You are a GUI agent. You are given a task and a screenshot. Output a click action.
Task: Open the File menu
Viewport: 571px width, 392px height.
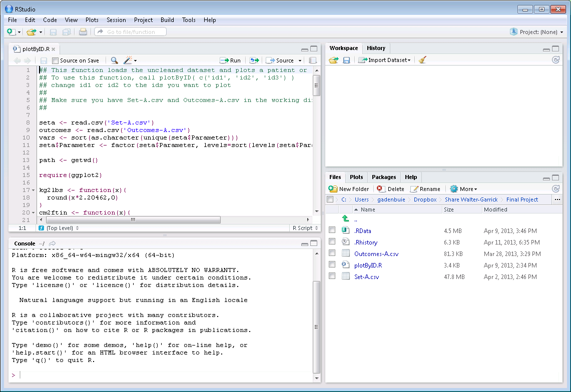point(13,20)
